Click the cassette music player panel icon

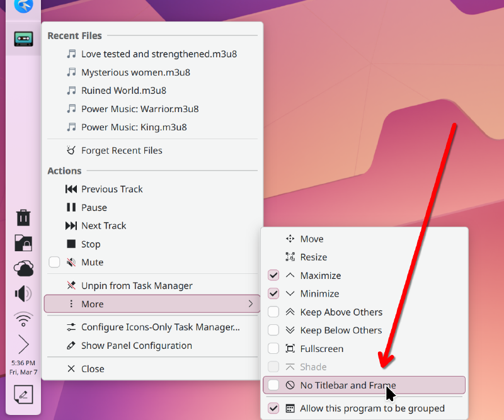(x=23, y=38)
